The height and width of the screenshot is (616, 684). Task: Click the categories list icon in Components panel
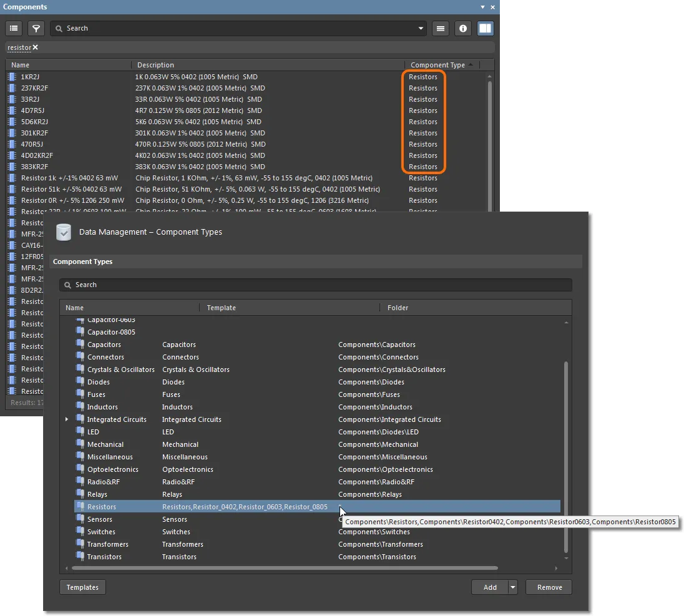pos(14,28)
